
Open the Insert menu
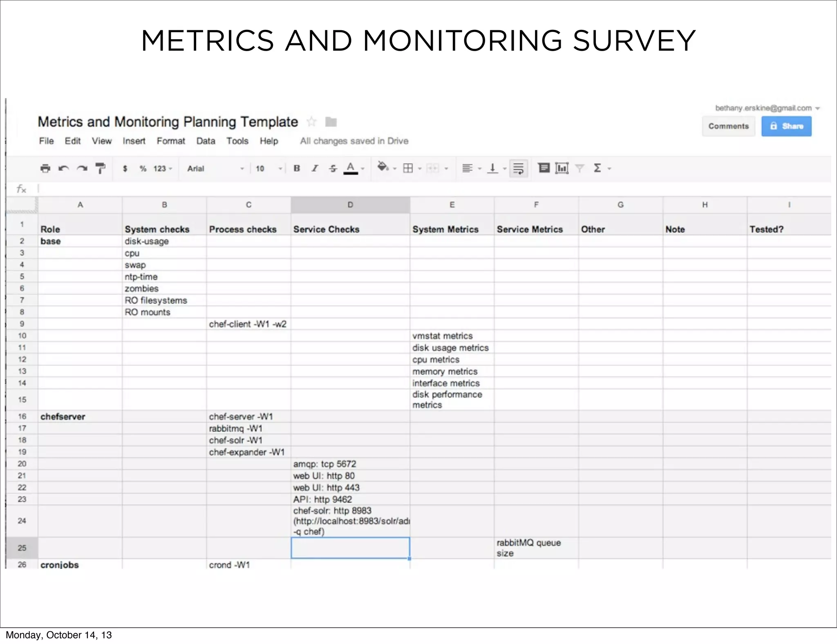click(x=134, y=141)
